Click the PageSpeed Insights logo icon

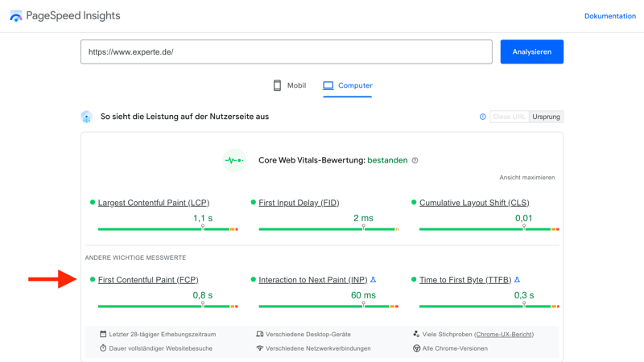click(x=16, y=16)
